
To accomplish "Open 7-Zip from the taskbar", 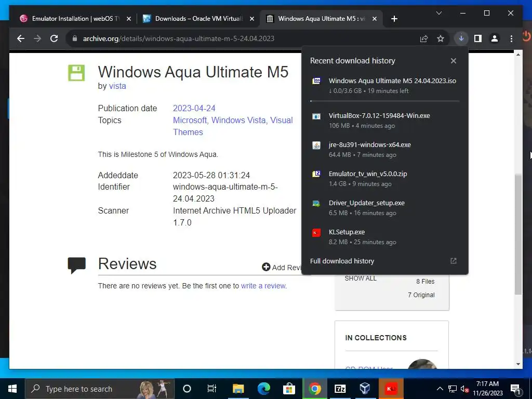I will click(340, 389).
